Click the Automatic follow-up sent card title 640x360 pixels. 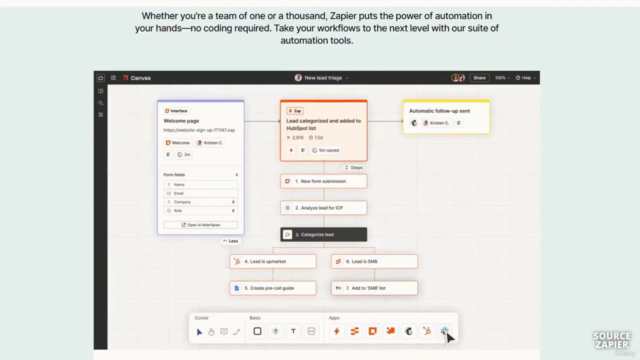coord(439,111)
